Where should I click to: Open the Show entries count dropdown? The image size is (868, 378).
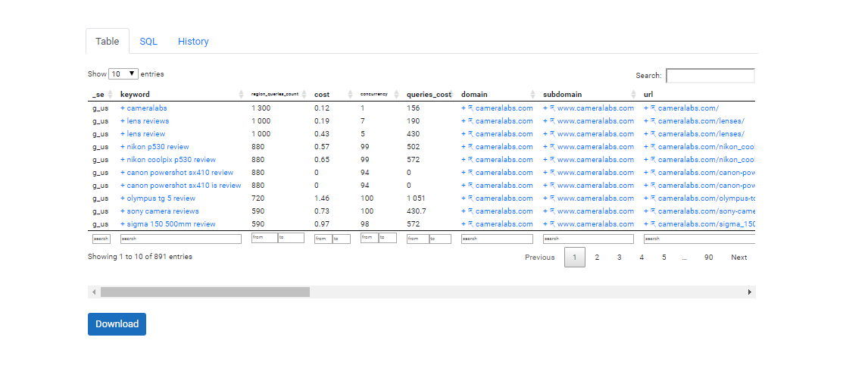point(123,73)
